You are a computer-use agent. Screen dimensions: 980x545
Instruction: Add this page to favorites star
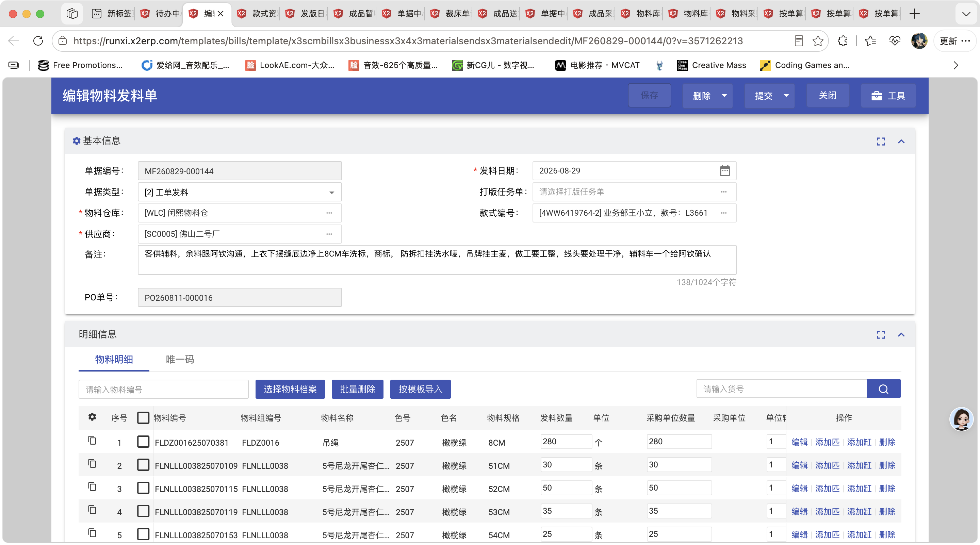point(818,41)
